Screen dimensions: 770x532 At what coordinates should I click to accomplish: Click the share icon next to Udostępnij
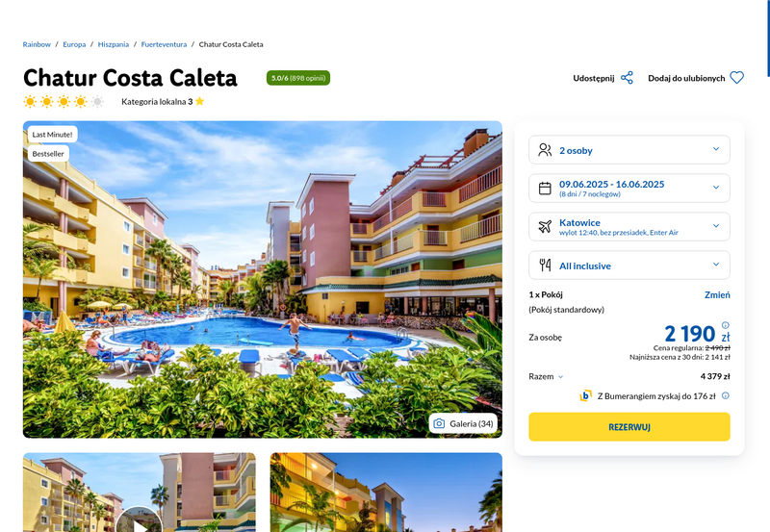pos(627,78)
